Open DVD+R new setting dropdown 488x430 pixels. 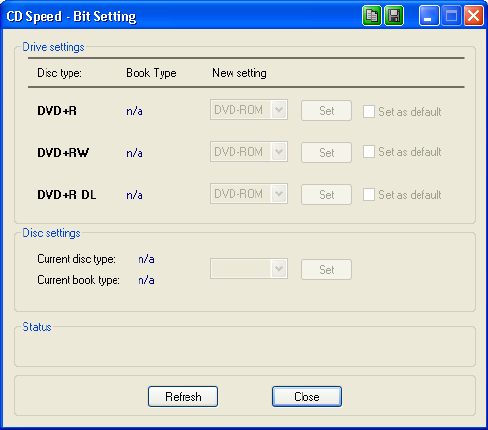(x=249, y=110)
